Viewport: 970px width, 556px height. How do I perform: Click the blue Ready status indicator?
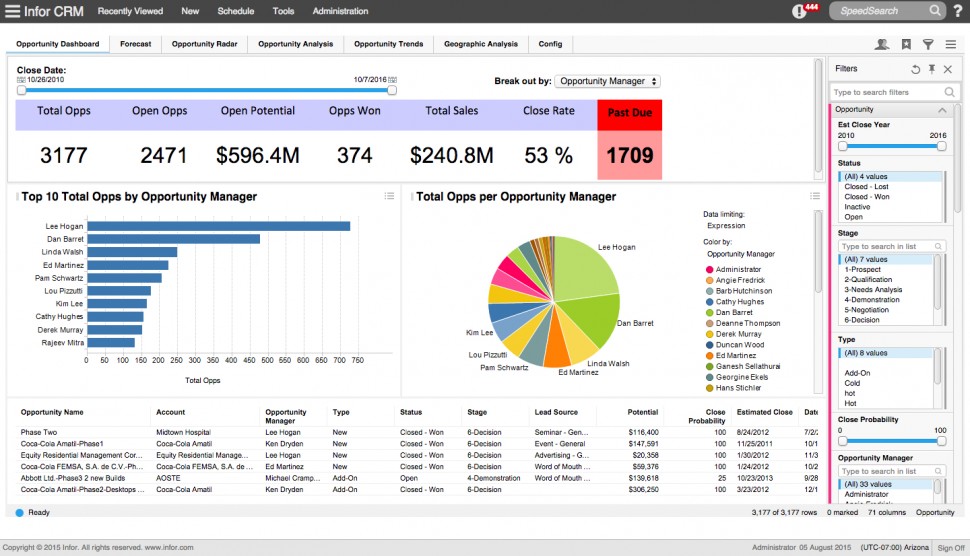[20, 512]
